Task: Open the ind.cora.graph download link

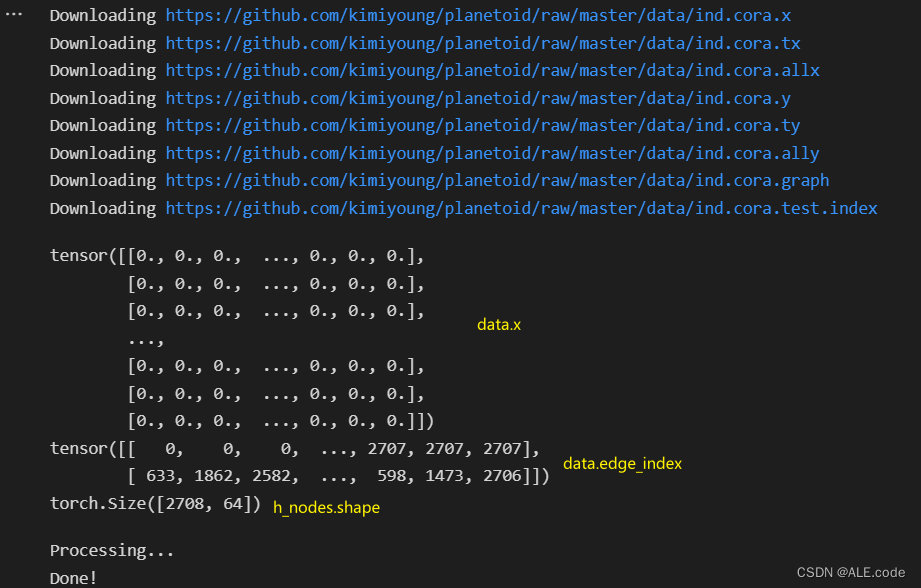Action: point(498,181)
